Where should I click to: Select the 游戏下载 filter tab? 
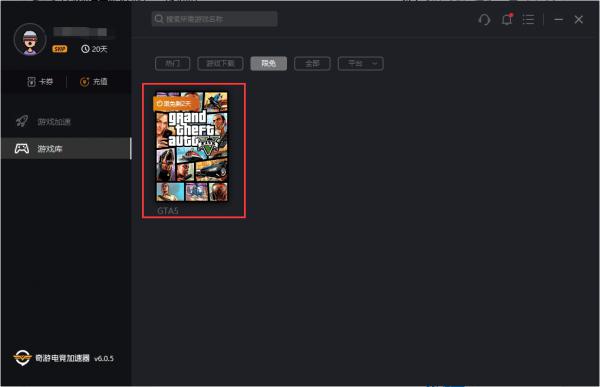(x=220, y=64)
